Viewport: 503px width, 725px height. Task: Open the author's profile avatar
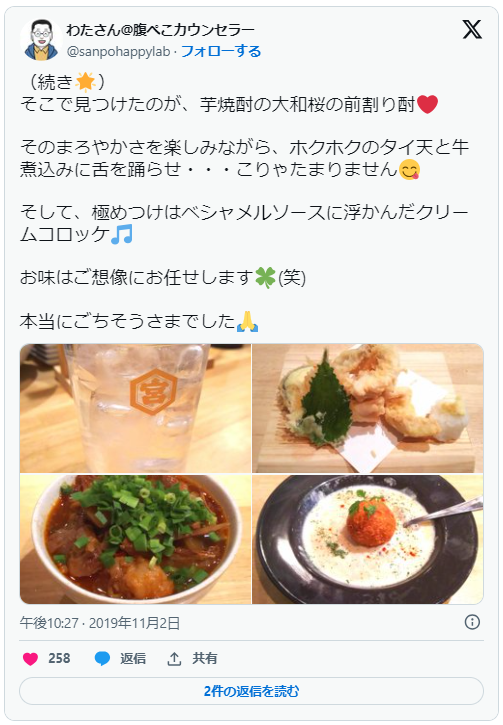(x=41, y=40)
